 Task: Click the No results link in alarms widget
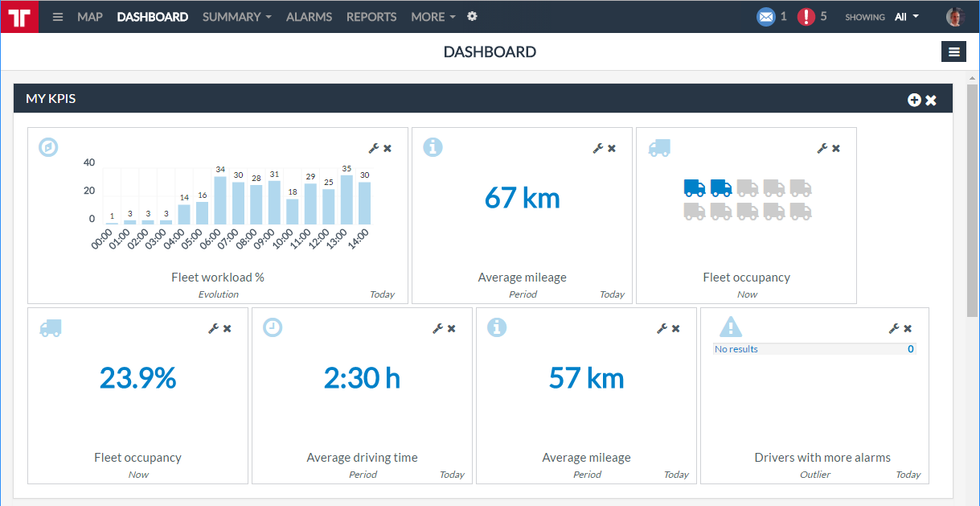(736, 349)
